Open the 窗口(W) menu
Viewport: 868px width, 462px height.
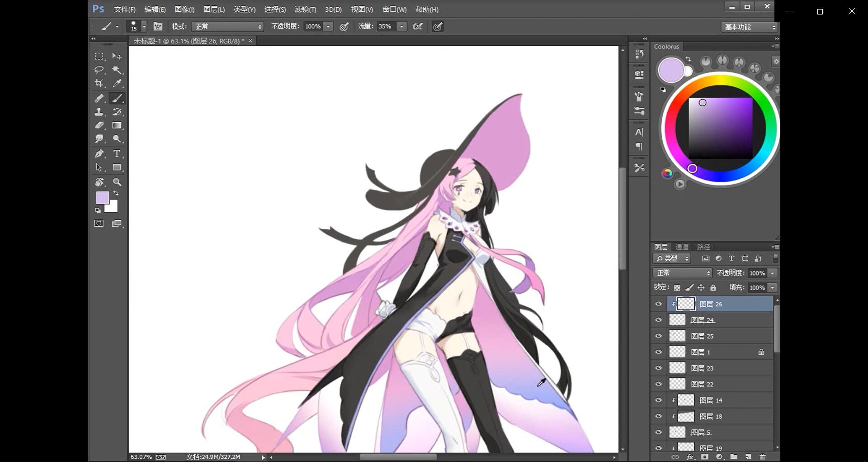pos(394,10)
